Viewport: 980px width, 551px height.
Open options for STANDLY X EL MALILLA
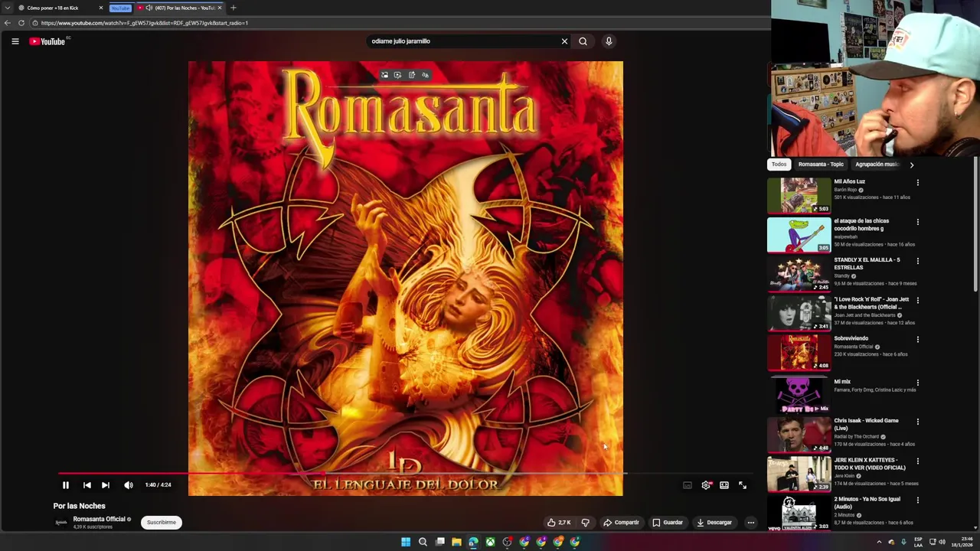[917, 261]
